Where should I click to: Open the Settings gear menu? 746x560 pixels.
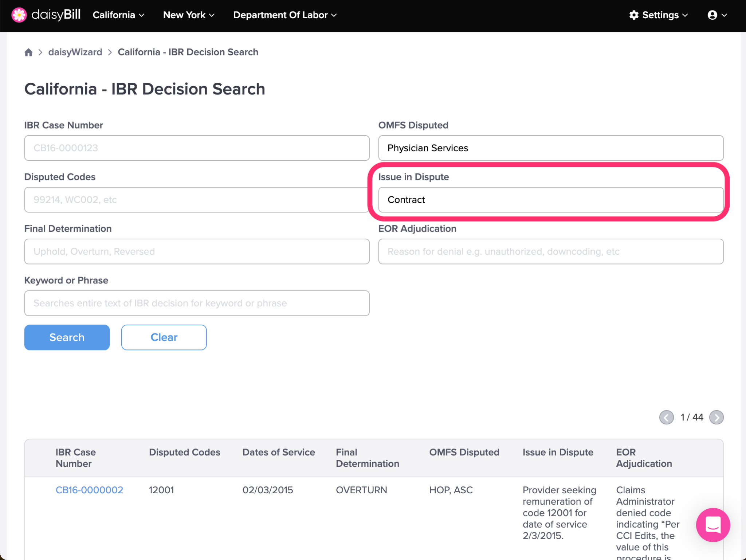click(x=659, y=15)
